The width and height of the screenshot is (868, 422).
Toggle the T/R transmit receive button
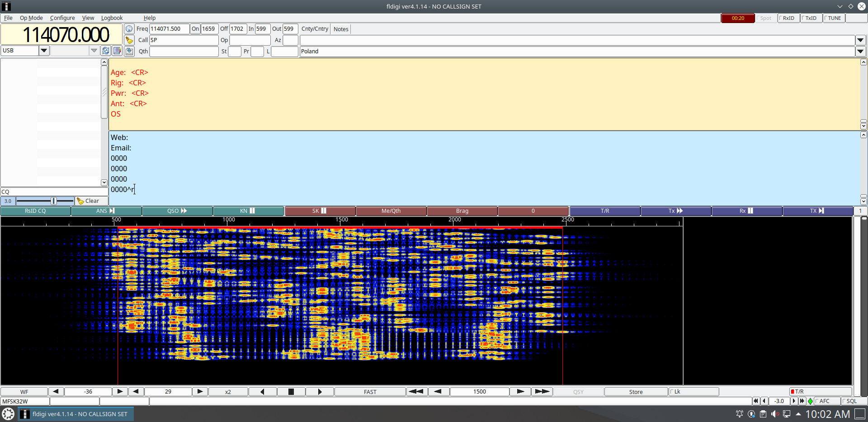pos(821,392)
